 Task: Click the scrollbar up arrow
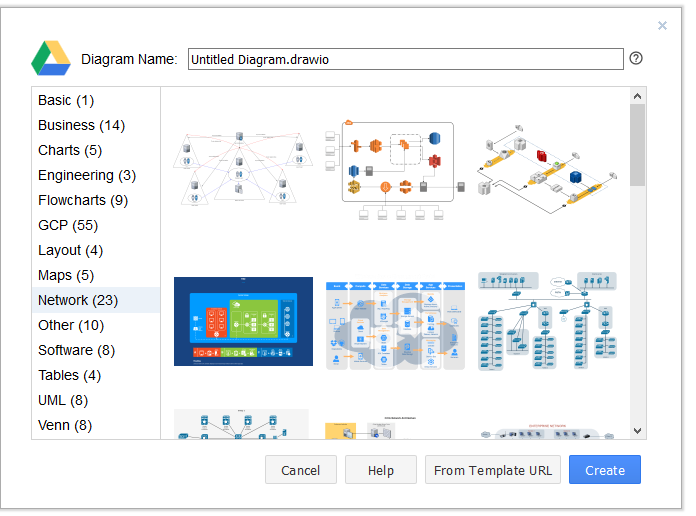pyautogui.click(x=637, y=96)
